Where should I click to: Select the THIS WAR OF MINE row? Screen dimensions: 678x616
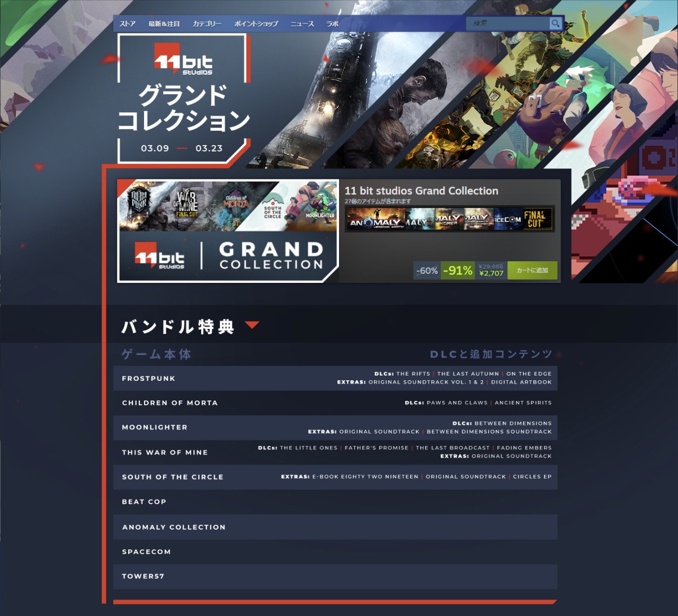point(335,452)
